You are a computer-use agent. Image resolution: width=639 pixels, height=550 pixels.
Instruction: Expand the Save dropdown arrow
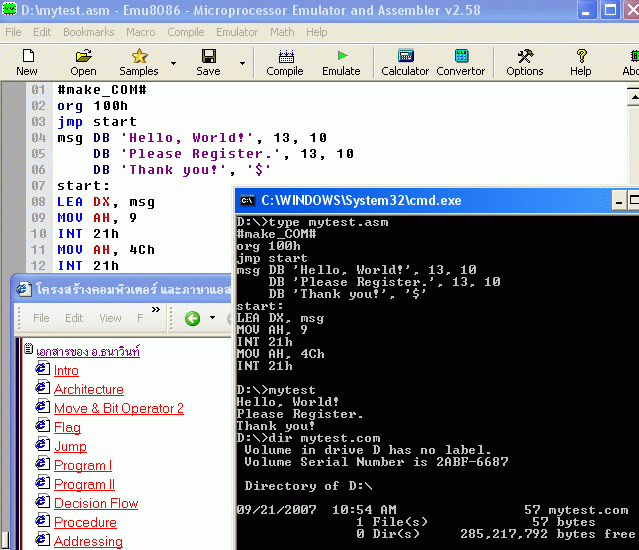[242, 63]
